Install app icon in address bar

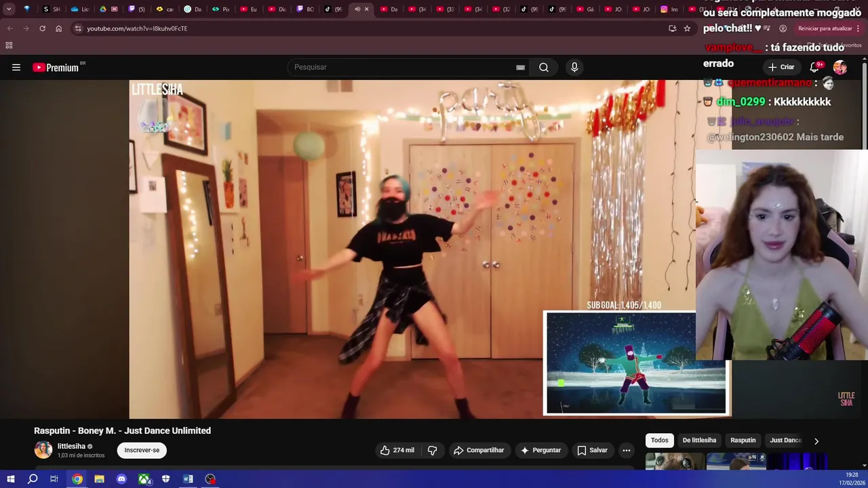[x=672, y=28]
